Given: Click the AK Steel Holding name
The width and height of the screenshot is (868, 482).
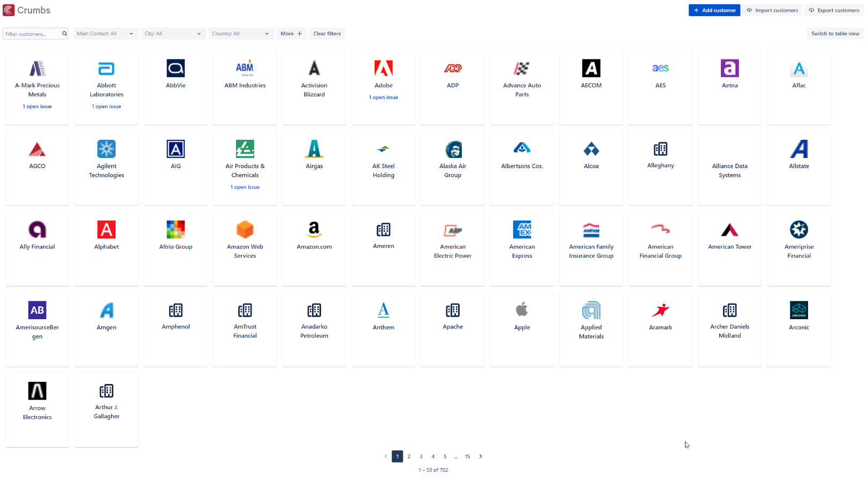Looking at the screenshot, I should 384,170.
